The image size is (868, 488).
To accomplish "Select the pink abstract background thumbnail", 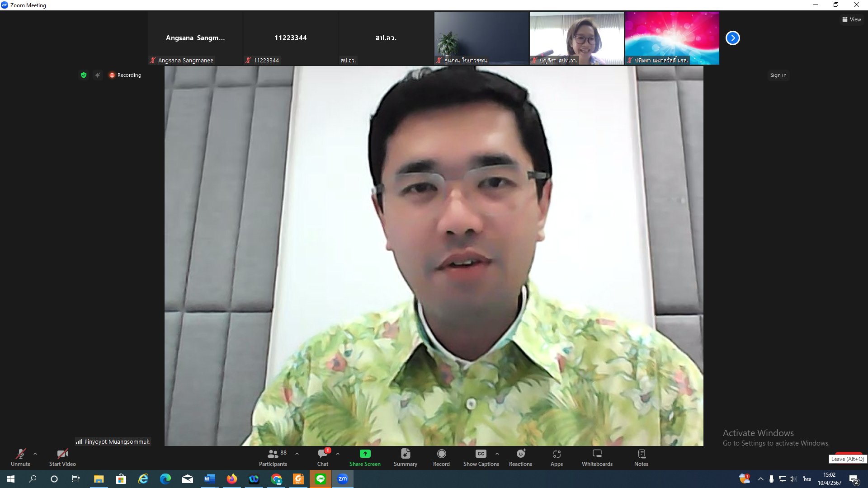I will [x=672, y=38].
